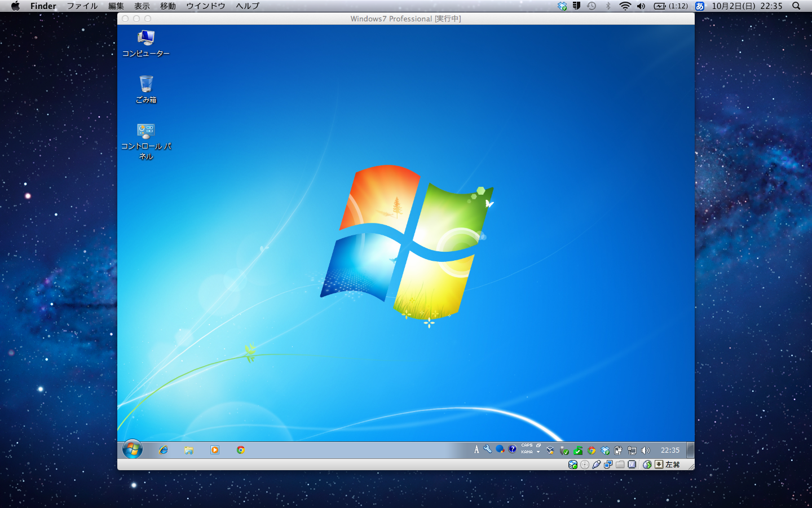Open IME help question mark icon
The width and height of the screenshot is (812, 508).
point(513,449)
